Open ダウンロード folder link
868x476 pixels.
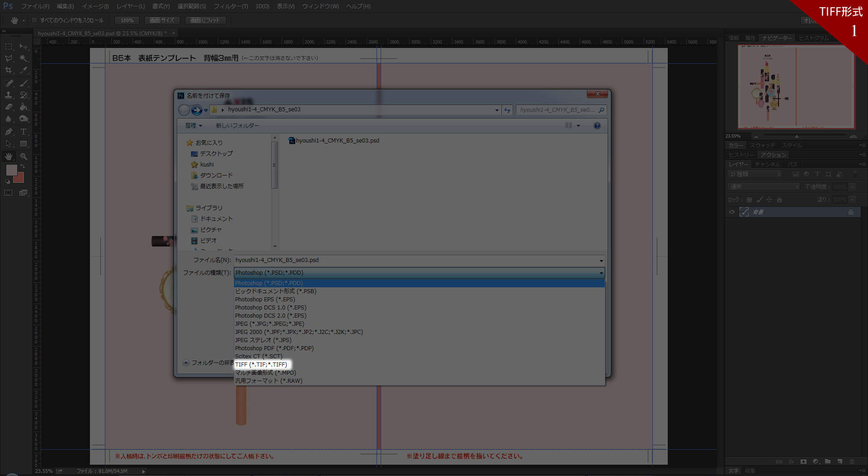[212, 176]
